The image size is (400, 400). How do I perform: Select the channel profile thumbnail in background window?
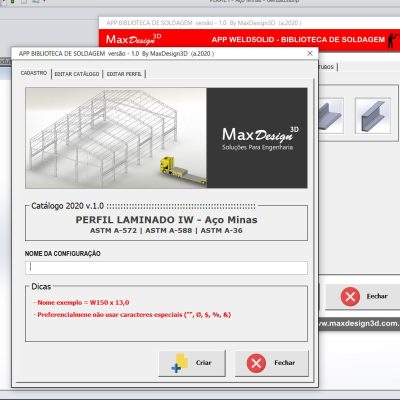(x=373, y=116)
